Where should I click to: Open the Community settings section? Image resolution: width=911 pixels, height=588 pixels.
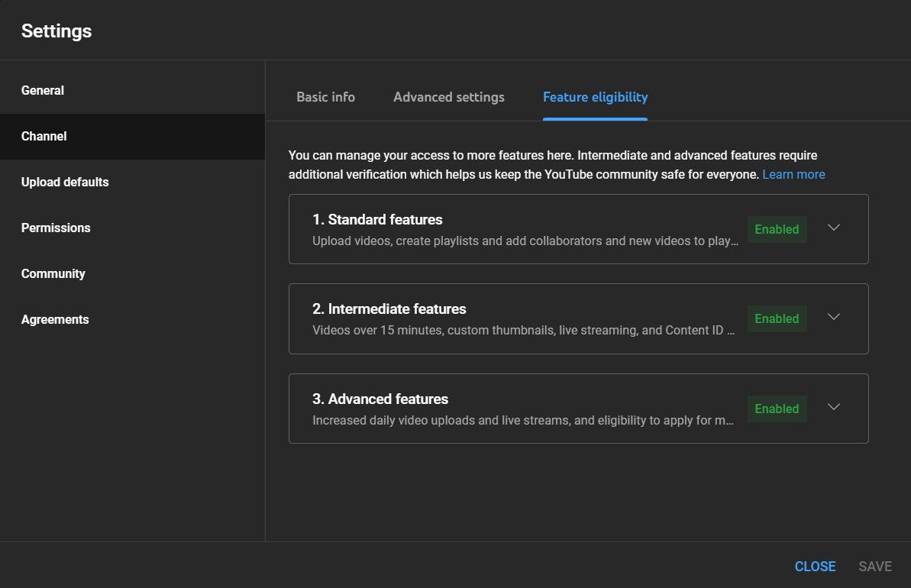pos(53,273)
